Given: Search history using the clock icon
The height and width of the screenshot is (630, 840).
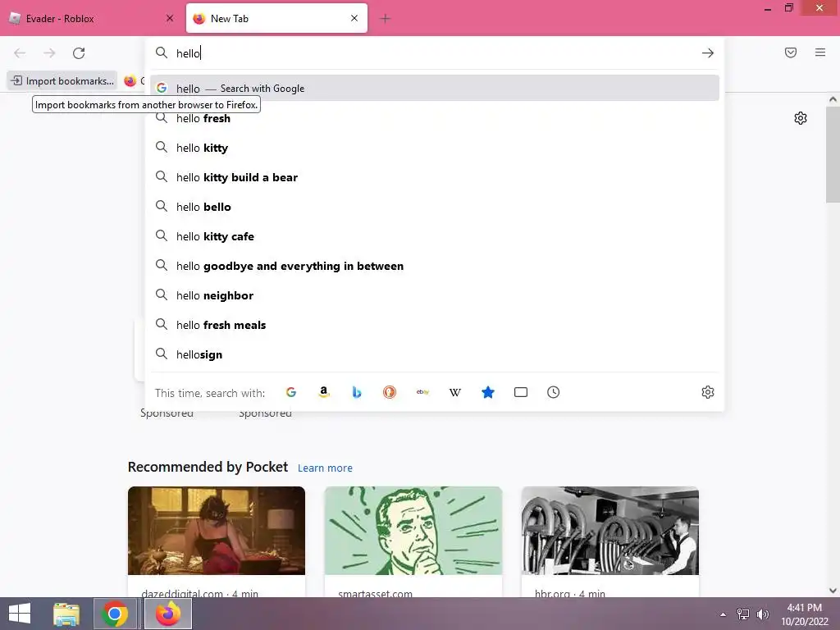Looking at the screenshot, I should [x=554, y=392].
